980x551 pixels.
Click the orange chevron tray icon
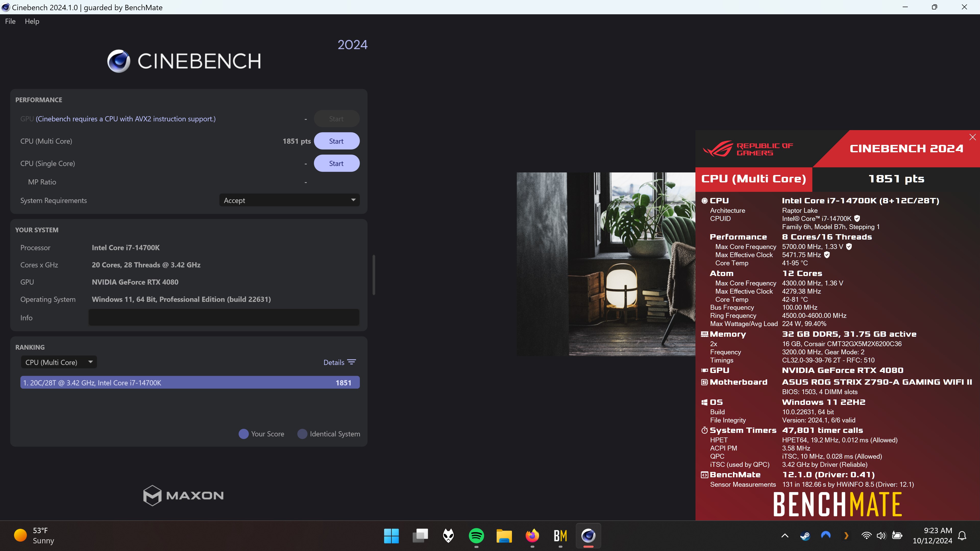(x=846, y=536)
